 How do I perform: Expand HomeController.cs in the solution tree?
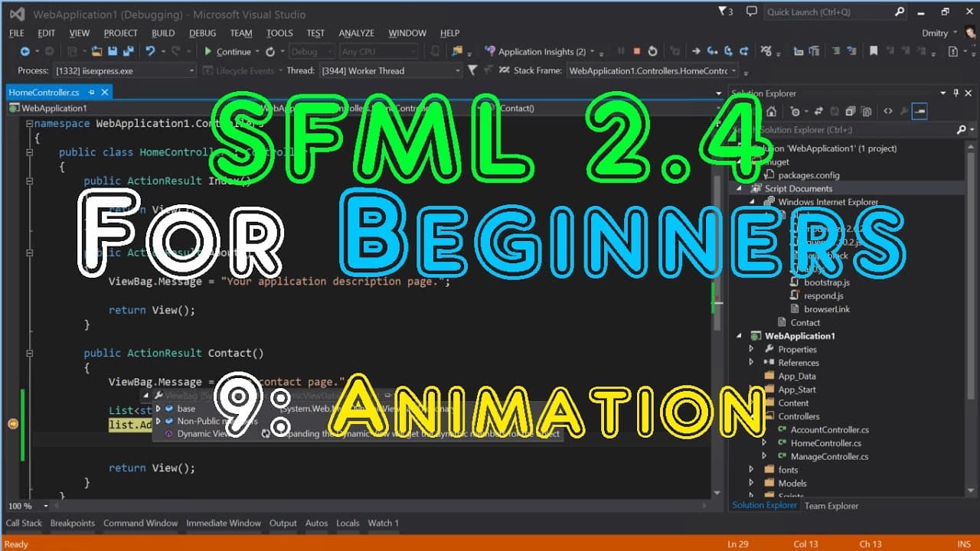pos(764,443)
